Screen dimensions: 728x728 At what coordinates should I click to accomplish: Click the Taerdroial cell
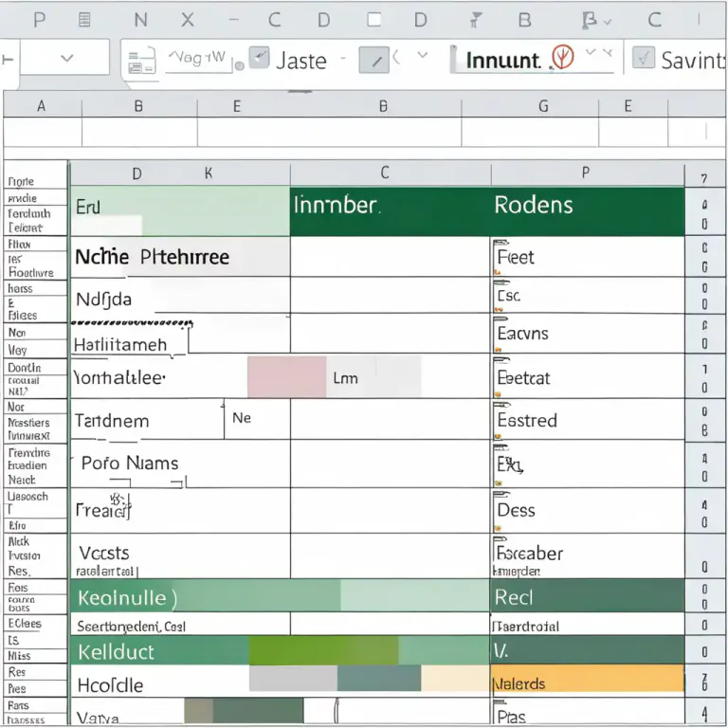point(588,625)
